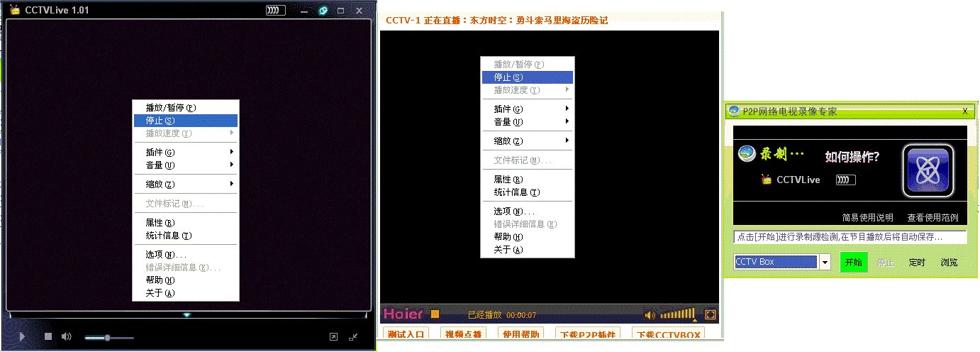Click the 浏览 button in recorder

[949, 263]
